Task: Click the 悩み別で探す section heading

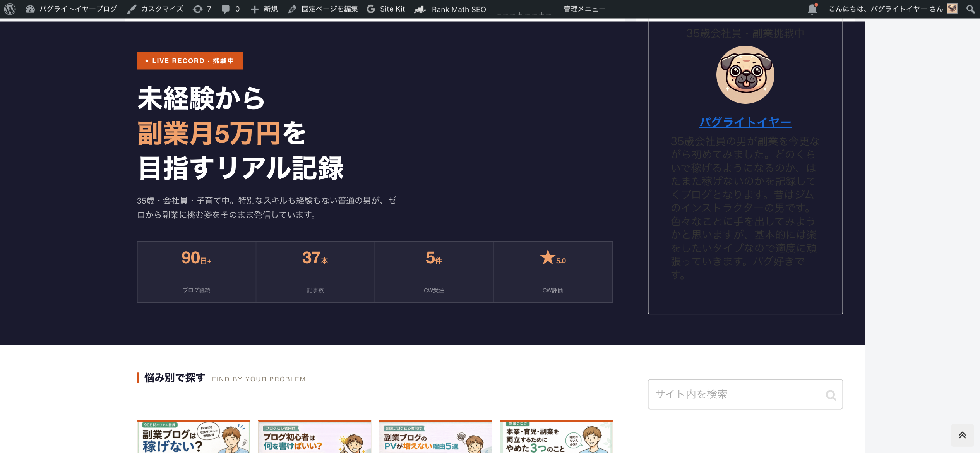Action: click(175, 377)
